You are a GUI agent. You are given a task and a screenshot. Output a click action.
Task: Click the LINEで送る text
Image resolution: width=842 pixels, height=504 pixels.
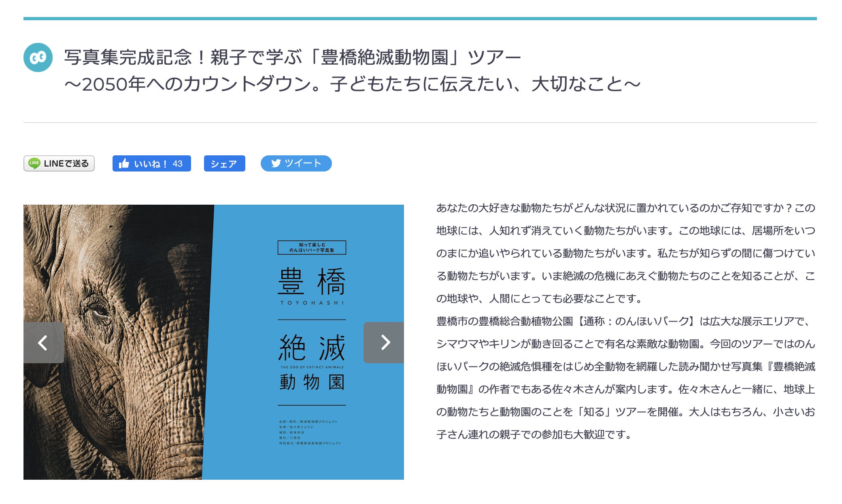pyautogui.click(x=66, y=163)
